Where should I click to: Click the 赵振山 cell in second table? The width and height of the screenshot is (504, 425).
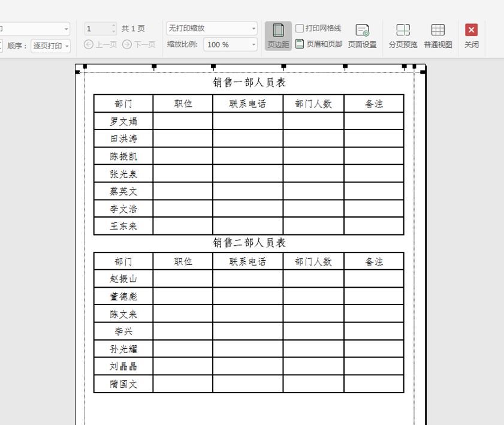point(122,279)
